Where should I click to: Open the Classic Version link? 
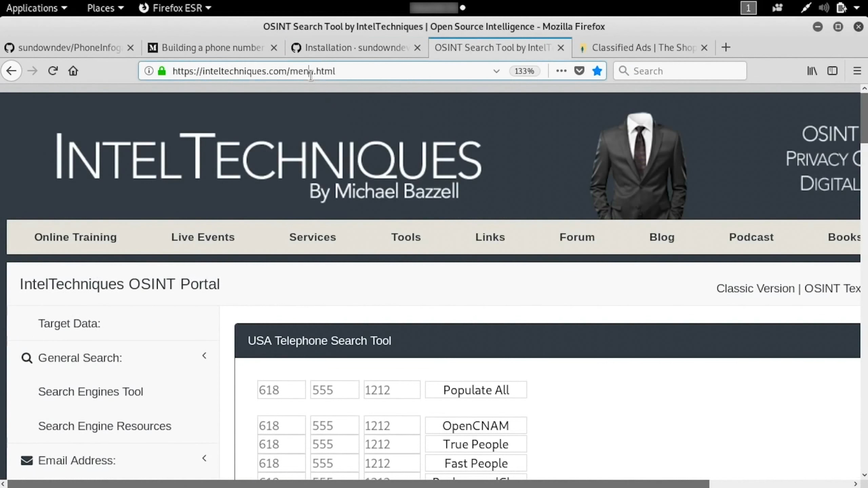tap(755, 288)
